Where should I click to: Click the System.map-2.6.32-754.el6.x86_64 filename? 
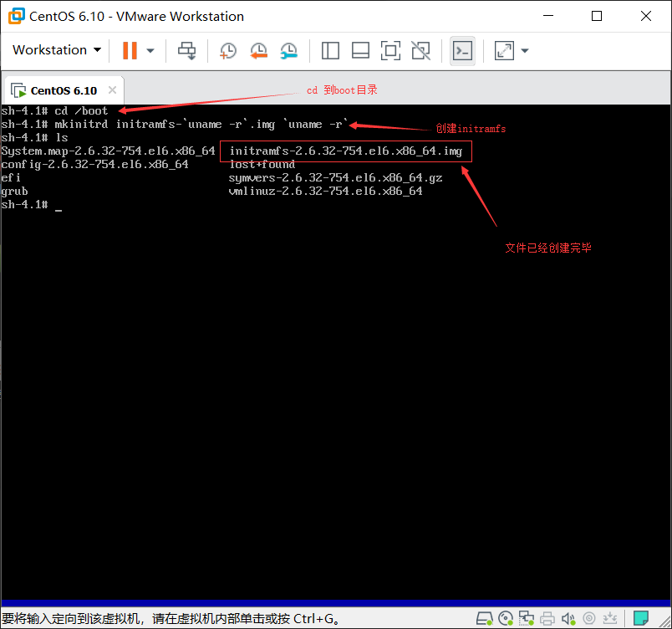point(108,151)
